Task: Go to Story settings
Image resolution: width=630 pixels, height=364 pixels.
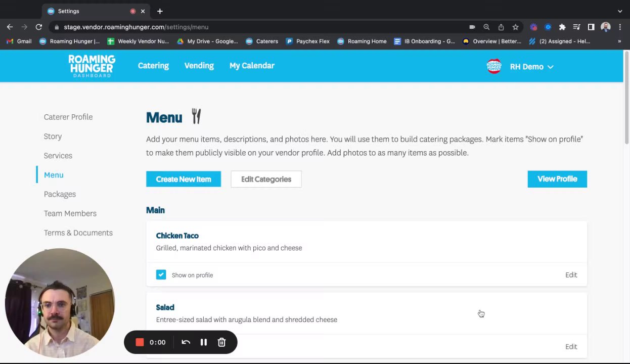Action: tap(53, 136)
